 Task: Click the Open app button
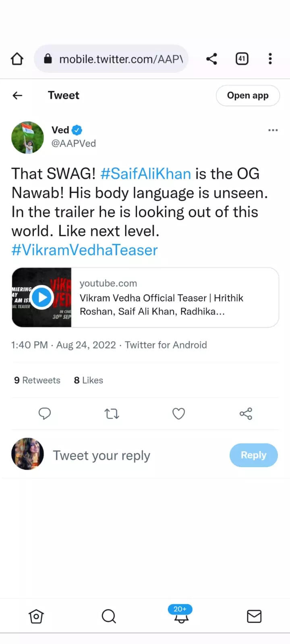[248, 95]
